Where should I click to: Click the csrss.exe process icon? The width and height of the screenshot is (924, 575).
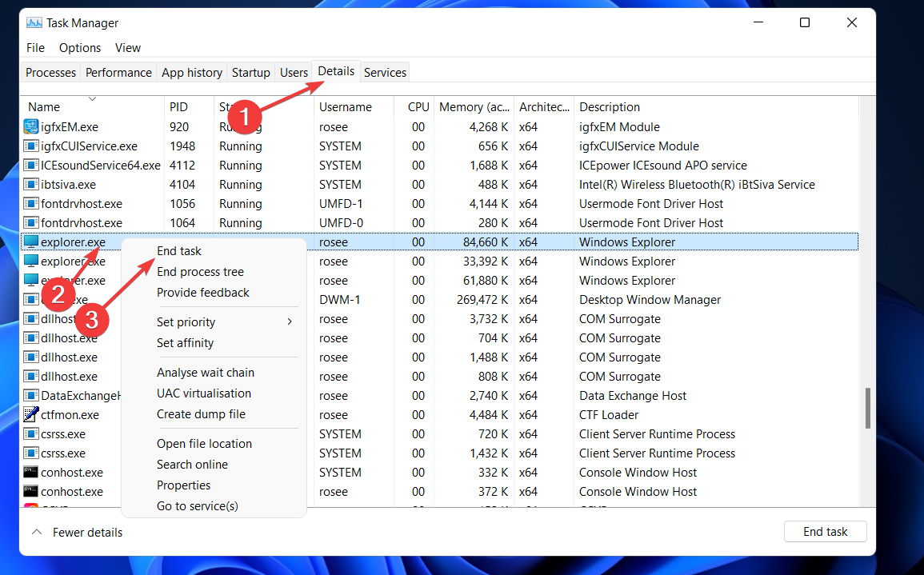(x=30, y=433)
